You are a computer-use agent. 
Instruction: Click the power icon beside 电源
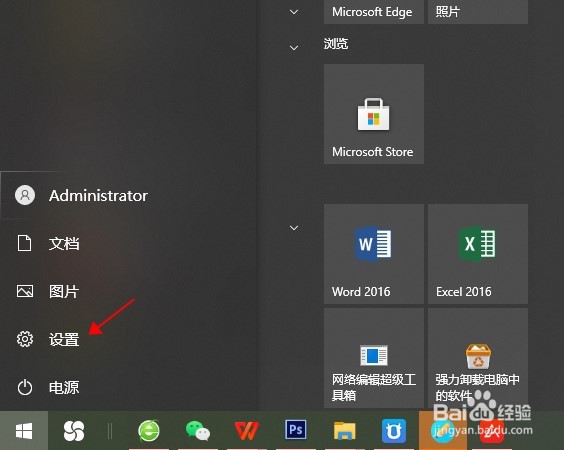25,387
